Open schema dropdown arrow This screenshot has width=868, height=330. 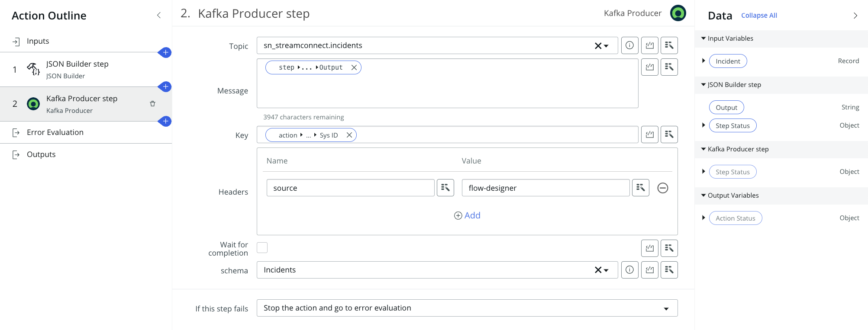click(x=606, y=270)
